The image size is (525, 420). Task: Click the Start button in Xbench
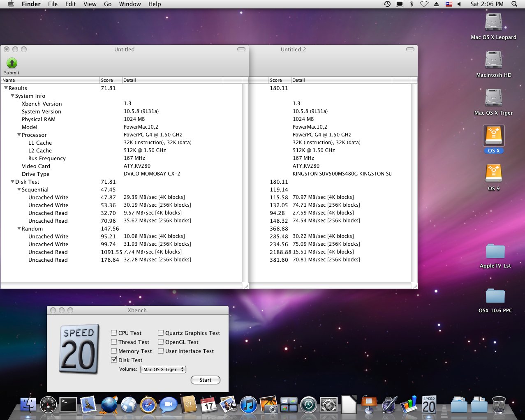coord(206,380)
